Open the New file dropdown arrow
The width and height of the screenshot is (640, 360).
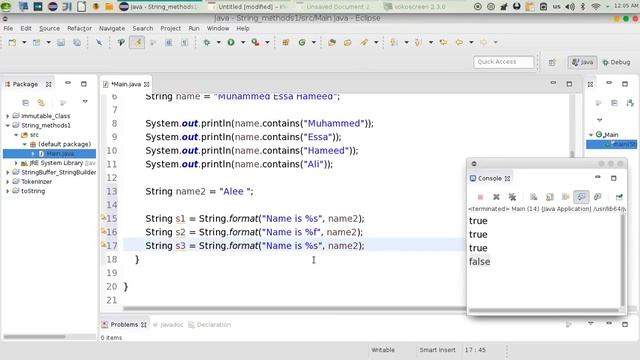pyautogui.click(x=24, y=42)
